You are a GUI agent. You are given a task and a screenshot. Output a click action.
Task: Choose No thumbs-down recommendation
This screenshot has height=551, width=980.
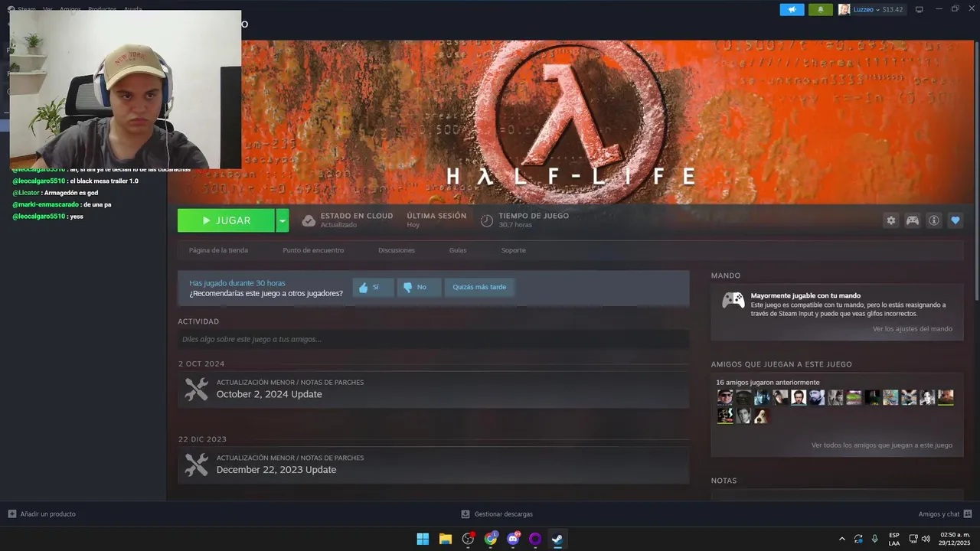click(x=419, y=287)
